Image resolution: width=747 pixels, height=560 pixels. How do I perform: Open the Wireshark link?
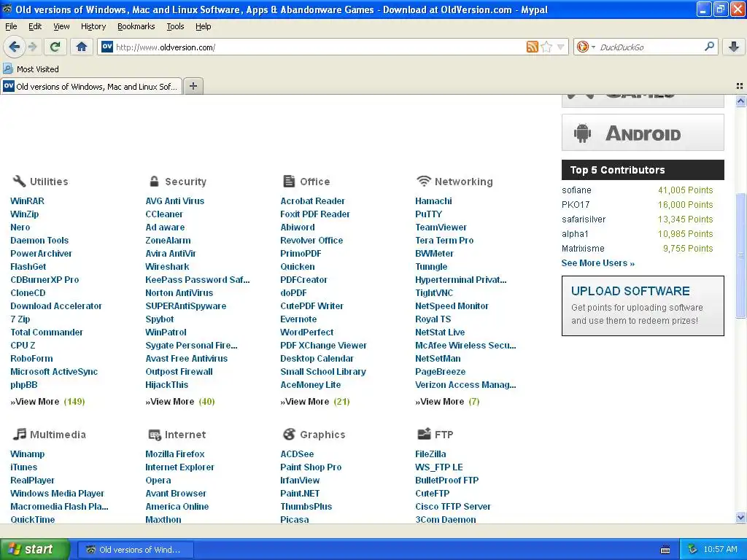tap(167, 267)
